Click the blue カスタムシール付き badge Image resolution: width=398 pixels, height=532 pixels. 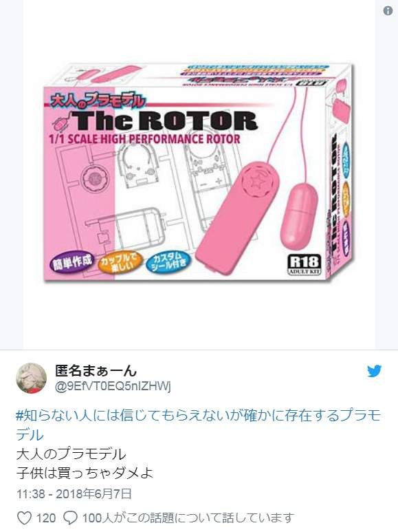[x=169, y=263]
